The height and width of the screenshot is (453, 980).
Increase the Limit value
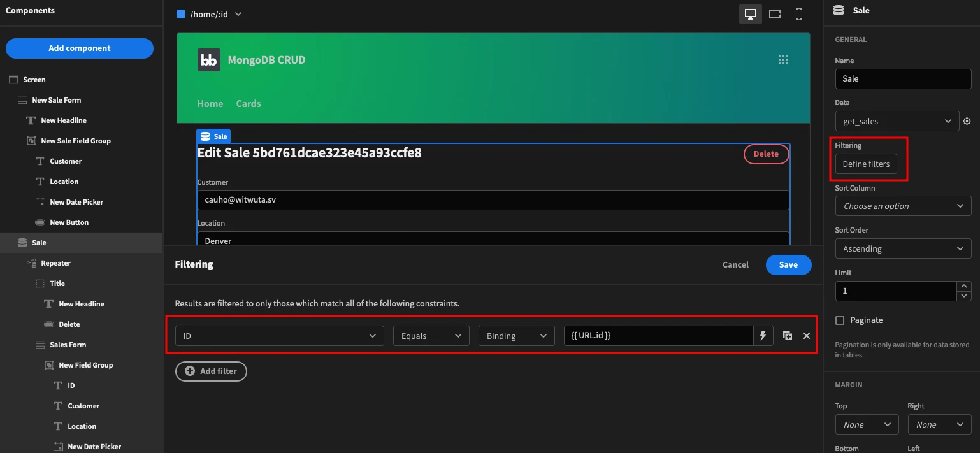[x=964, y=286]
